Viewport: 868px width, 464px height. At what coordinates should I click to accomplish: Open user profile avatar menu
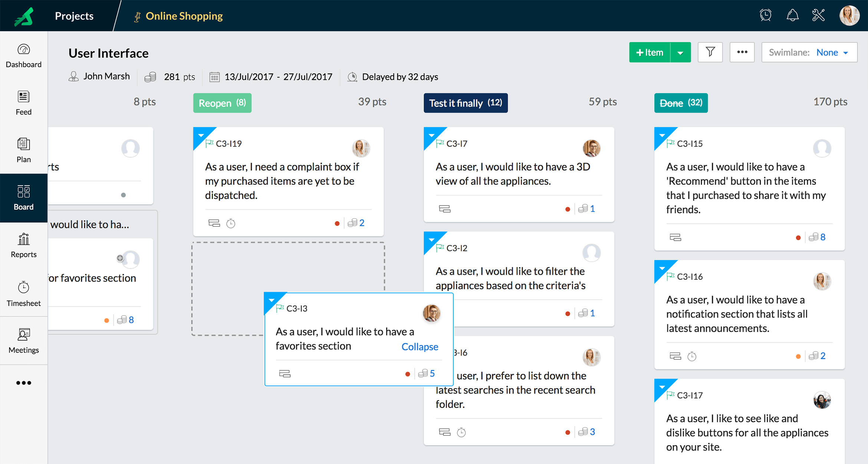[849, 16]
